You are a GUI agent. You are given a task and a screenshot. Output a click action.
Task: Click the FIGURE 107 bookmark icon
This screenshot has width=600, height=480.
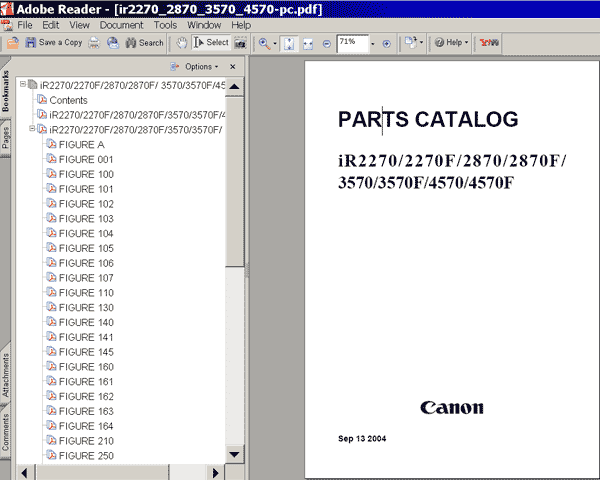pyautogui.click(x=51, y=278)
